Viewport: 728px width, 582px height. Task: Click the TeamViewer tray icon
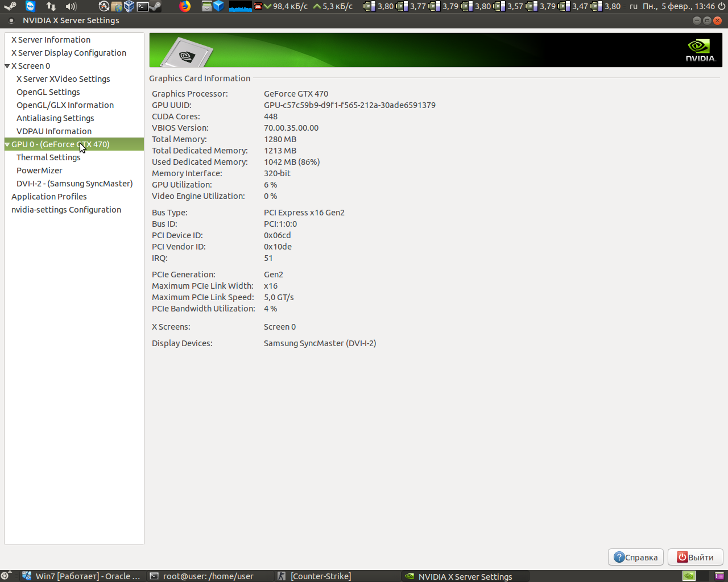tap(31, 6)
